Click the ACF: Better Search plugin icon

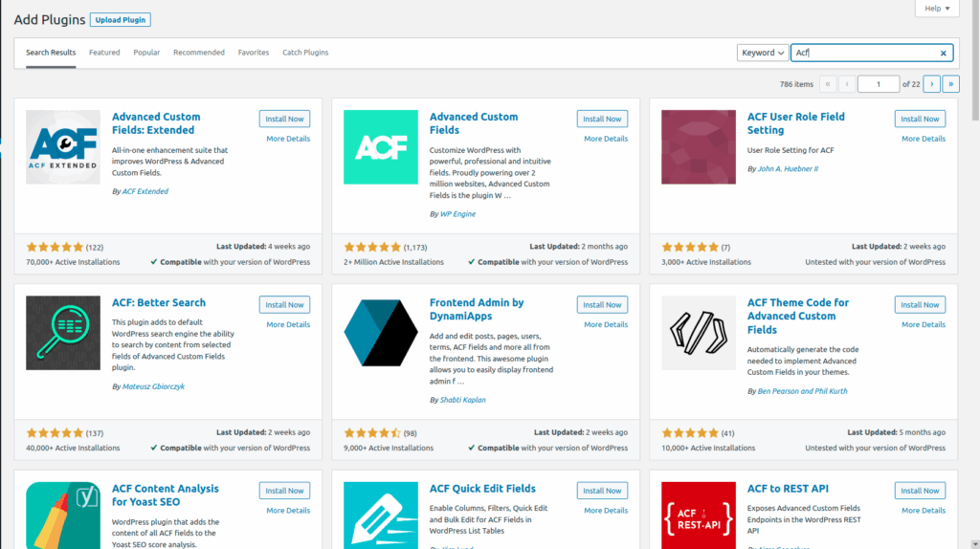(x=62, y=333)
